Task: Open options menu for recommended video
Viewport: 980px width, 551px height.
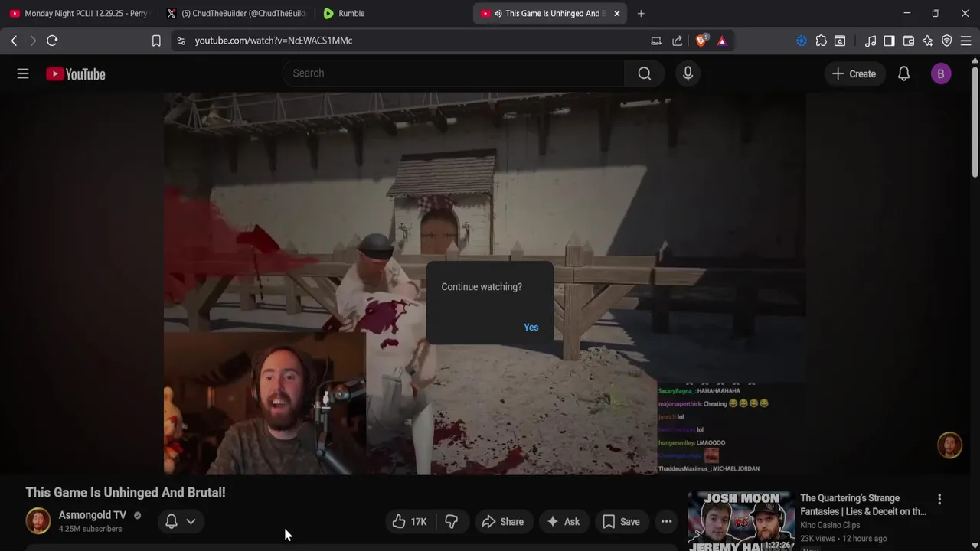Action: coord(939,499)
